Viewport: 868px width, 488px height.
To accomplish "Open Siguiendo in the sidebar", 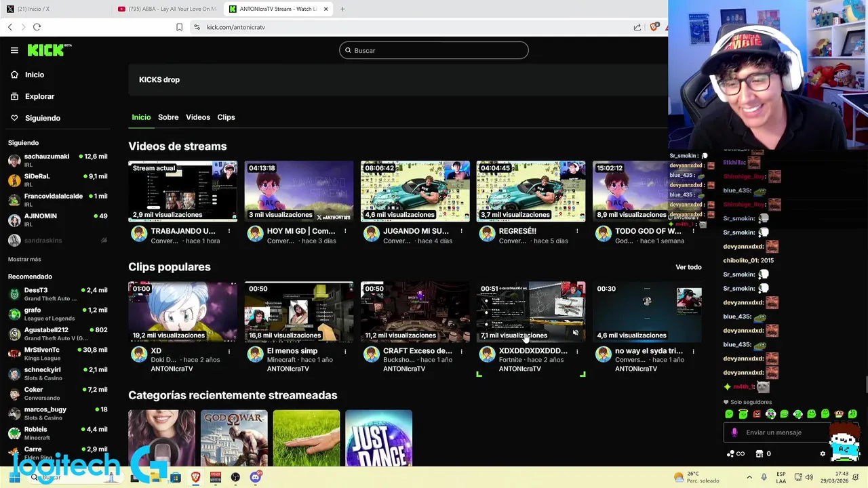I will click(43, 118).
